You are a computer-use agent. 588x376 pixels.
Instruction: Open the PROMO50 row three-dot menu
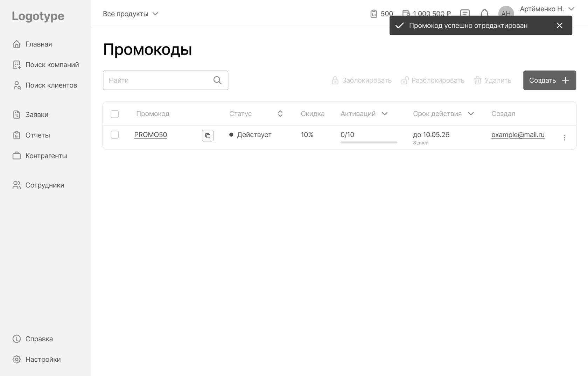point(564,137)
